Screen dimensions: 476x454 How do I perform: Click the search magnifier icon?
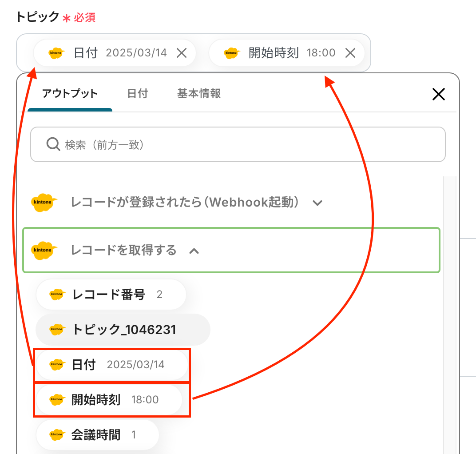click(x=53, y=144)
